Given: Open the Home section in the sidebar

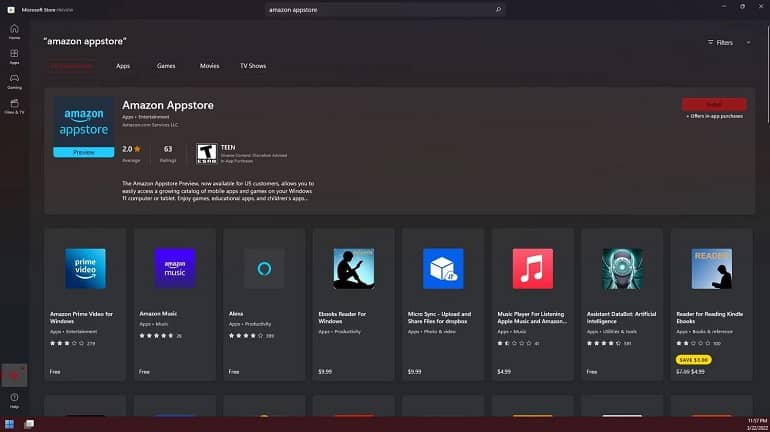Looking at the screenshot, I should tap(14, 31).
